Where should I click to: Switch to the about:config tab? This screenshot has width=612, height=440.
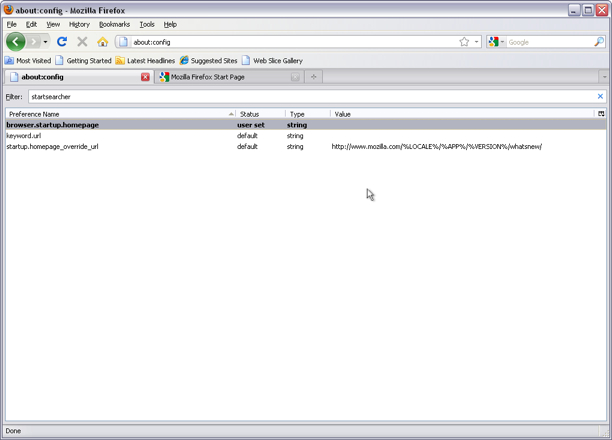(78, 77)
